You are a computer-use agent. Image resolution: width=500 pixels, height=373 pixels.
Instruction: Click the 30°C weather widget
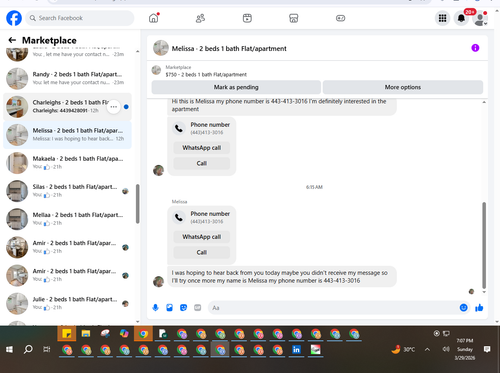pyautogui.click(x=403, y=349)
